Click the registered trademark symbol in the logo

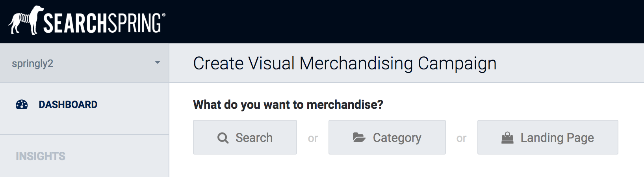(164, 15)
